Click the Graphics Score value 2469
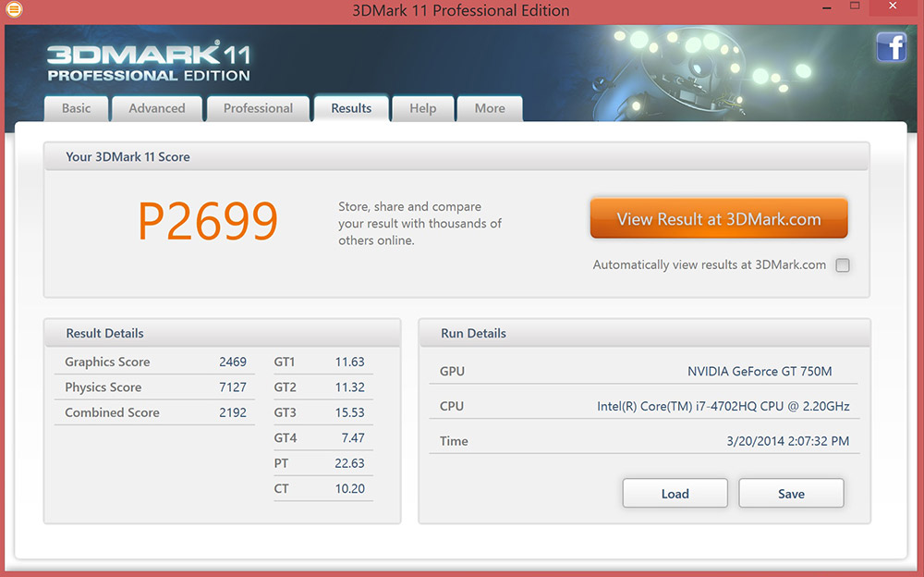924x577 pixels. (233, 362)
